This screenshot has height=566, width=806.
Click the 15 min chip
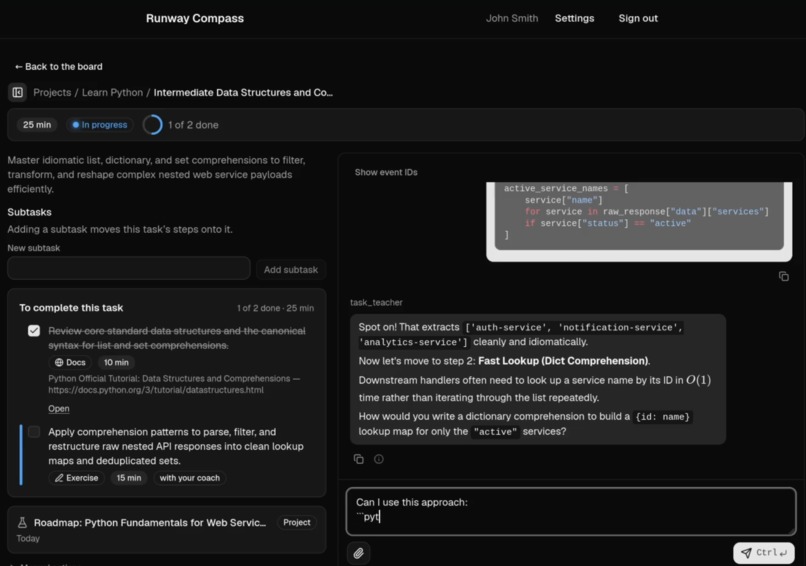(x=129, y=478)
